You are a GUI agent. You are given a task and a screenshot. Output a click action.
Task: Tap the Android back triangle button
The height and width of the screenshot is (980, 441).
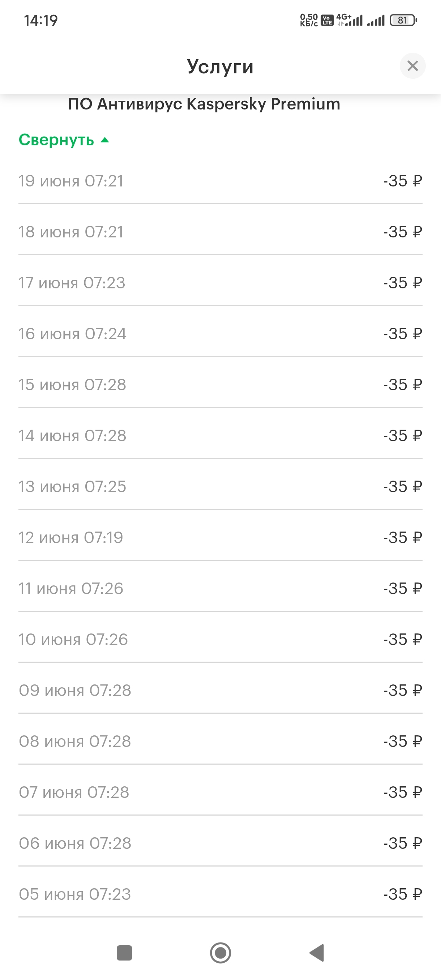(x=317, y=953)
